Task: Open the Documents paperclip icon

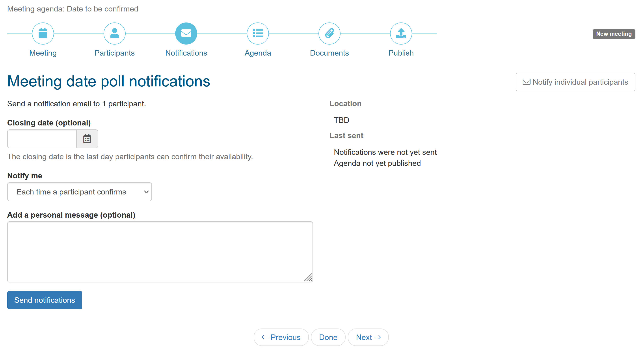Action: (x=329, y=33)
